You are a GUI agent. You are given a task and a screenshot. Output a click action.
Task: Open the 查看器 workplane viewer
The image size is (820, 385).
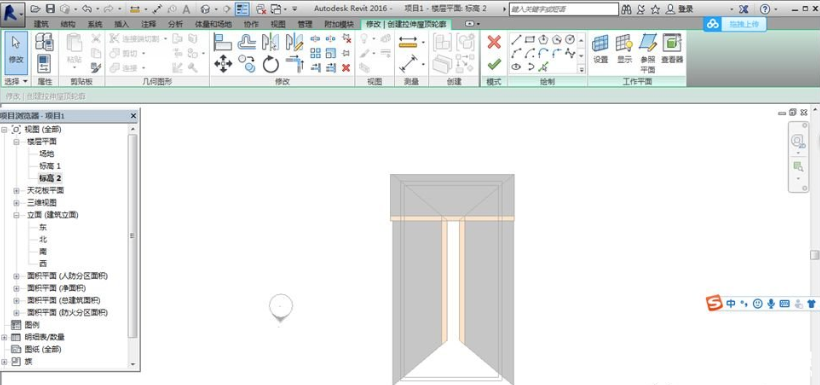point(672,49)
